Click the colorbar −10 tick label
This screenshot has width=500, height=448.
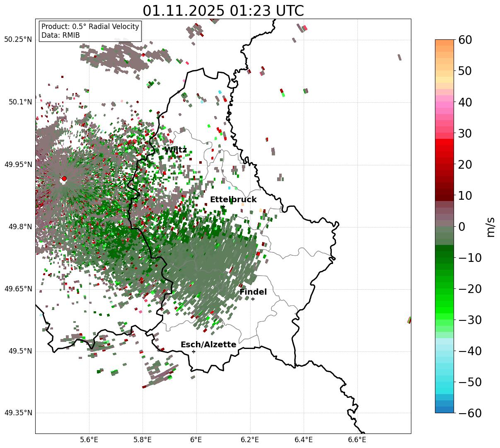tap(470, 257)
